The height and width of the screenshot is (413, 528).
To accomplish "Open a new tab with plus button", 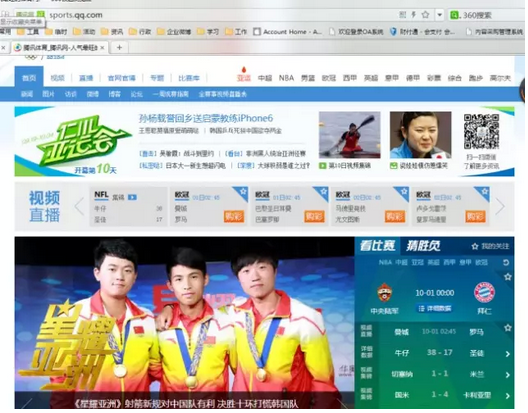I will point(119,47).
